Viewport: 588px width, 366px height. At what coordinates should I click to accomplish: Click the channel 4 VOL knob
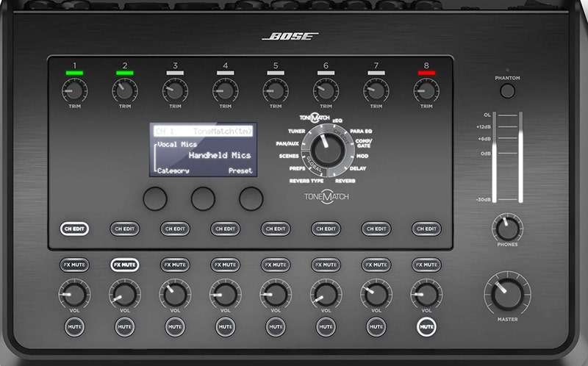click(226, 295)
